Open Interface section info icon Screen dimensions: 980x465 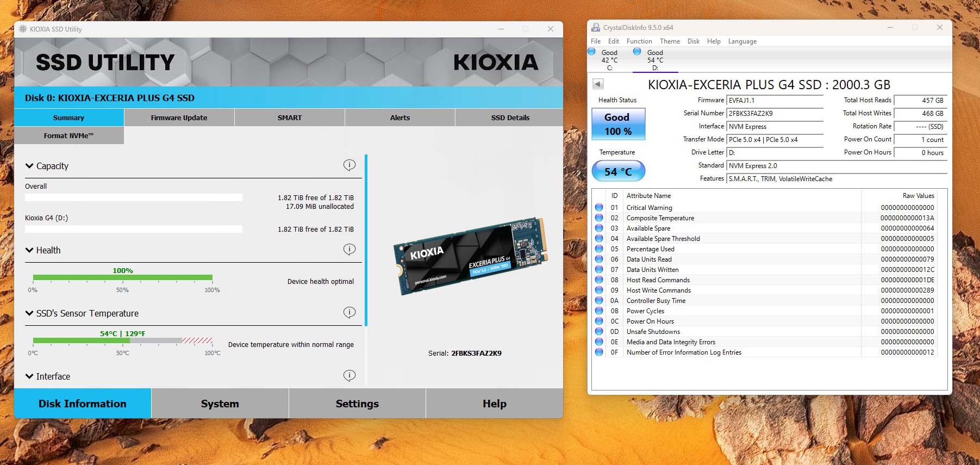pos(349,375)
